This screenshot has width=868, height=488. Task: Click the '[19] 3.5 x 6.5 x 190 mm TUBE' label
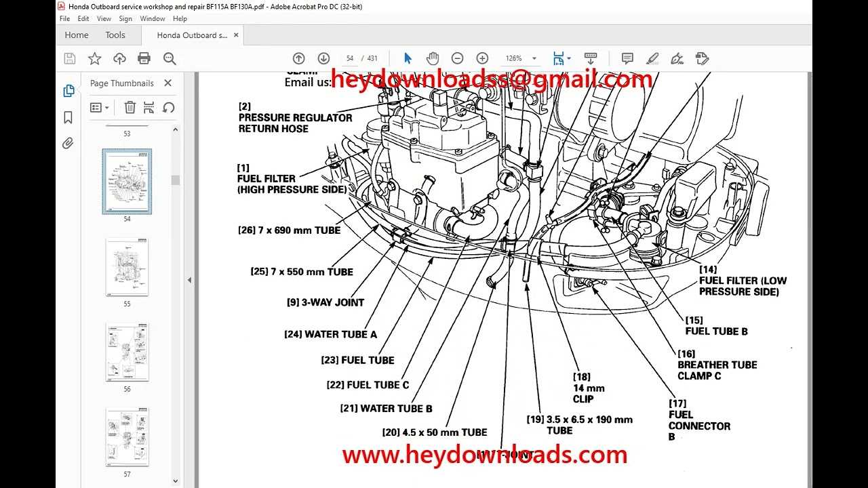[x=580, y=425]
